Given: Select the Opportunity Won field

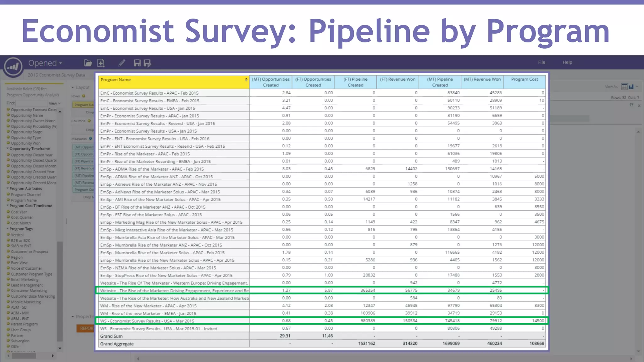Looking at the screenshot, I should point(25,143).
